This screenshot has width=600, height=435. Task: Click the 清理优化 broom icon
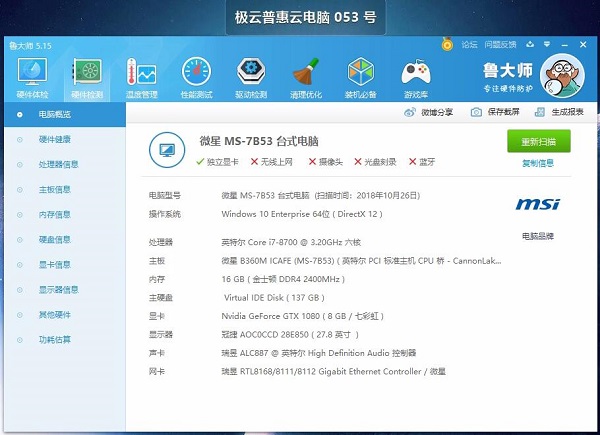coord(304,75)
